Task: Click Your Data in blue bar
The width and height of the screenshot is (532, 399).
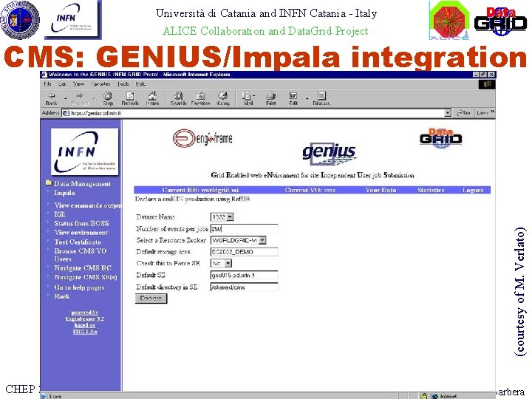Action: point(381,190)
